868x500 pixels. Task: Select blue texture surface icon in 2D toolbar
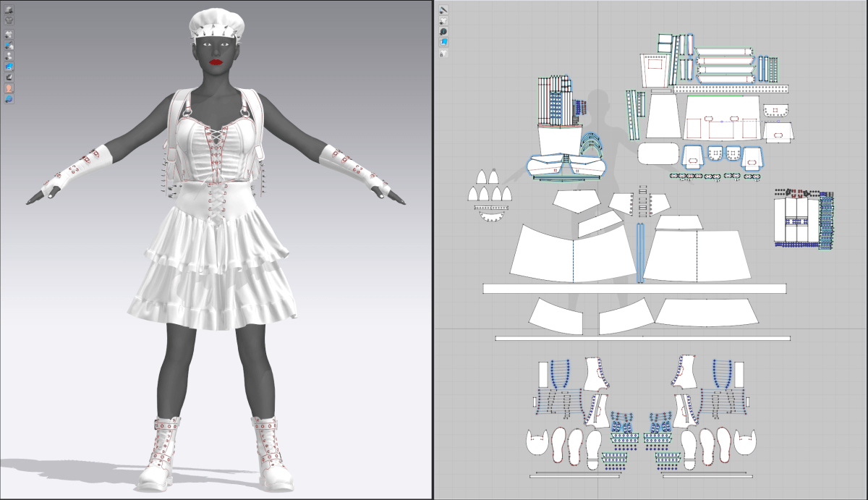point(443,43)
